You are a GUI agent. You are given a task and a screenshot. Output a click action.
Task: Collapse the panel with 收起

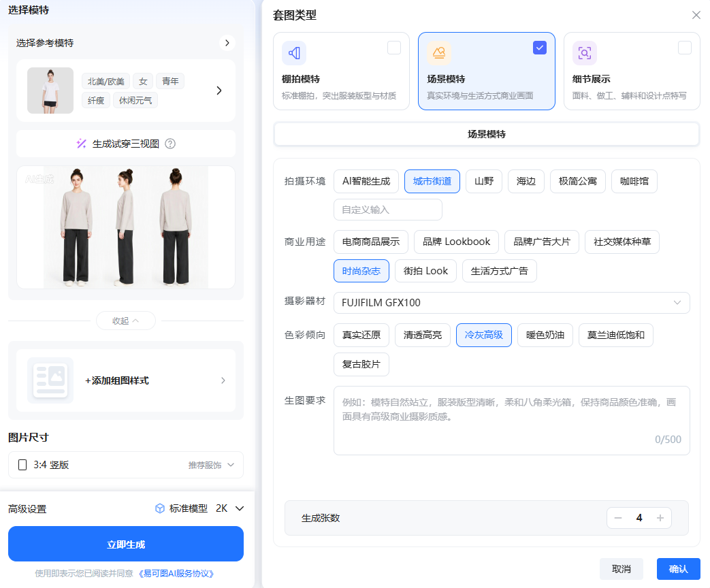click(125, 321)
